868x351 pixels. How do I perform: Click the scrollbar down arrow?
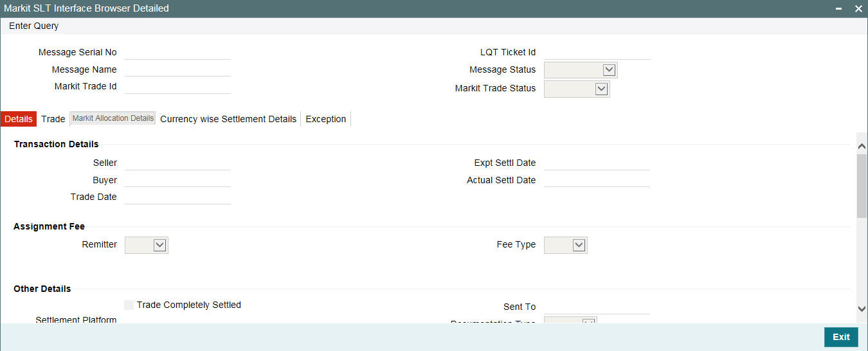862,309
